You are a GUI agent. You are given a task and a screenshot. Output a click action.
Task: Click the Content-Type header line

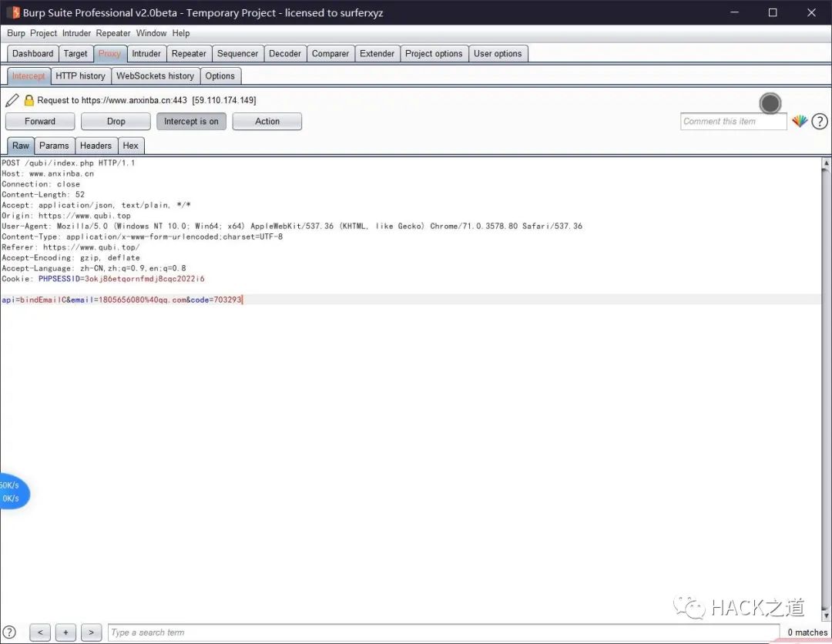click(143, 236)
